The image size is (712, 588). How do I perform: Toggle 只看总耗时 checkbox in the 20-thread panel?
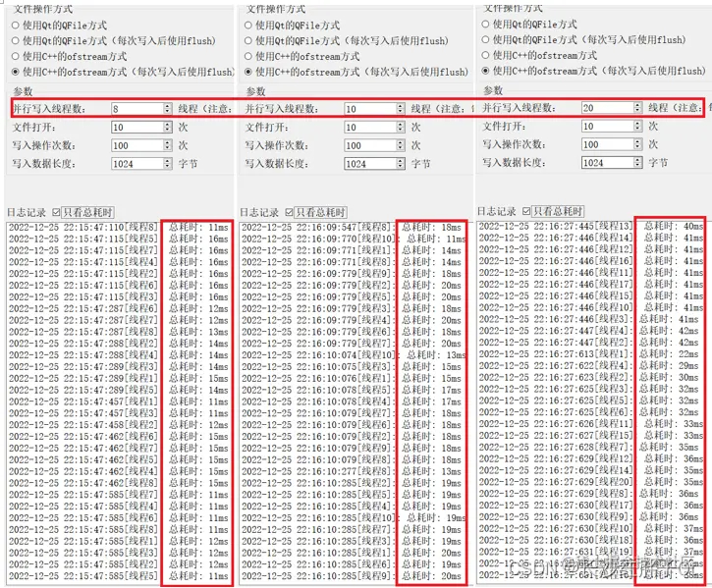526,211
